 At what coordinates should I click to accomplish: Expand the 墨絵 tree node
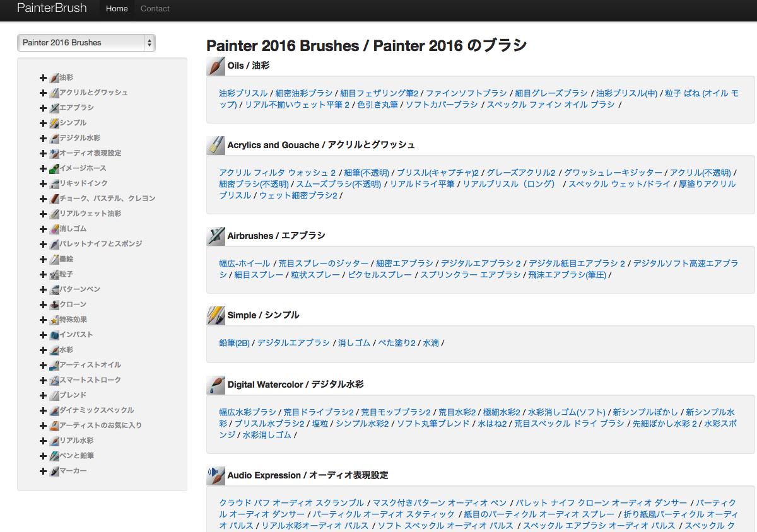point(43,259)
